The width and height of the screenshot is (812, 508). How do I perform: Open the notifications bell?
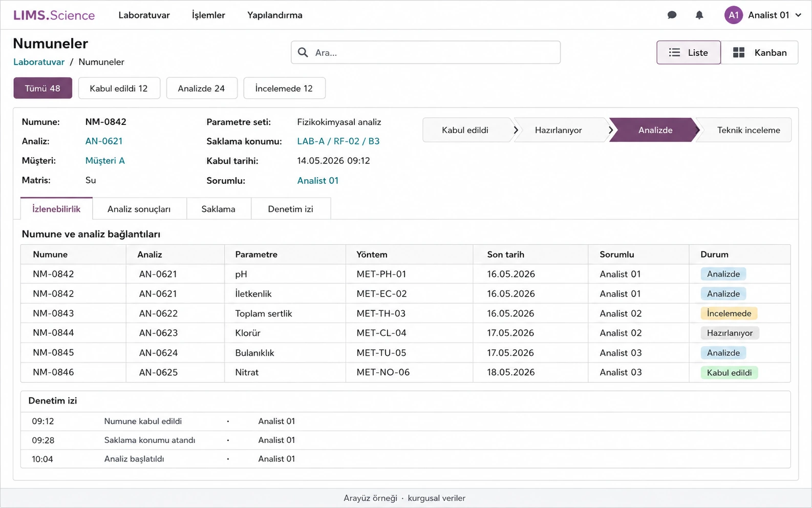699,15
